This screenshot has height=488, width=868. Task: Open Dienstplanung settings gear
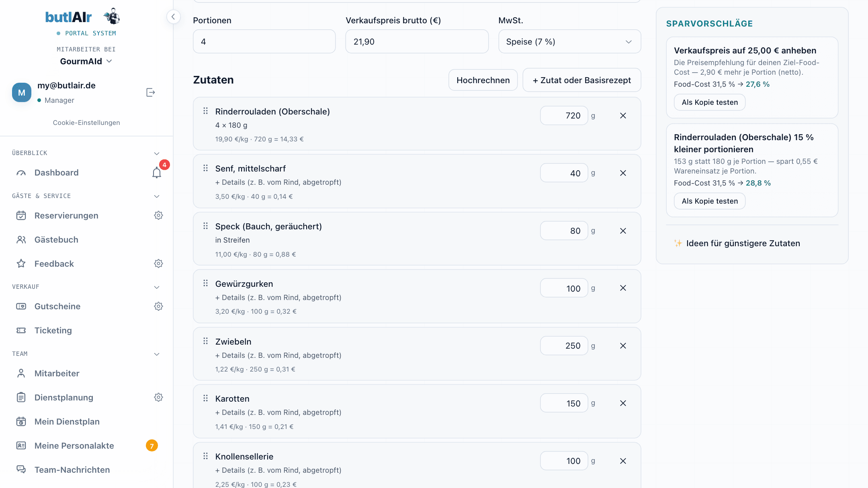(158, 397)
